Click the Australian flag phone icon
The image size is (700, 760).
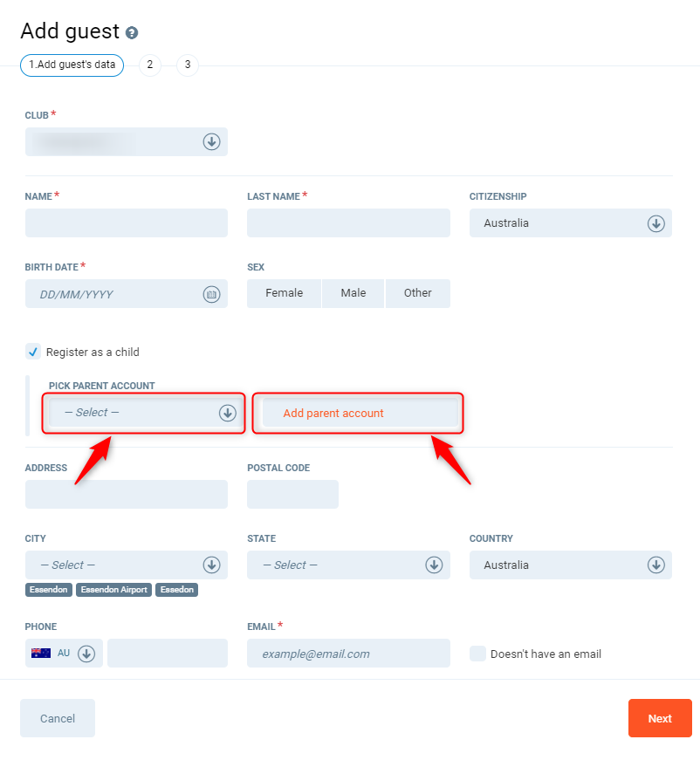coord(40,653)
